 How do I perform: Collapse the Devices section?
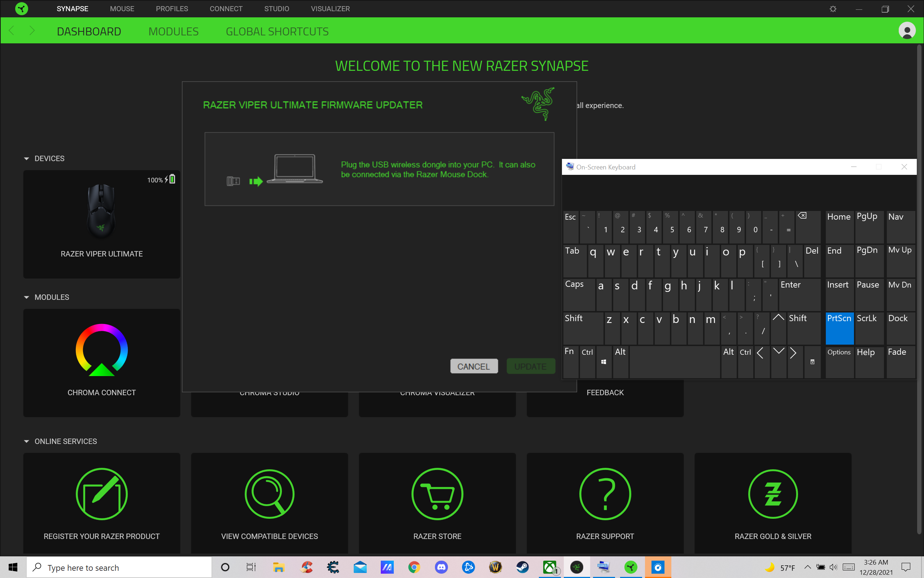tap(26, 159)
